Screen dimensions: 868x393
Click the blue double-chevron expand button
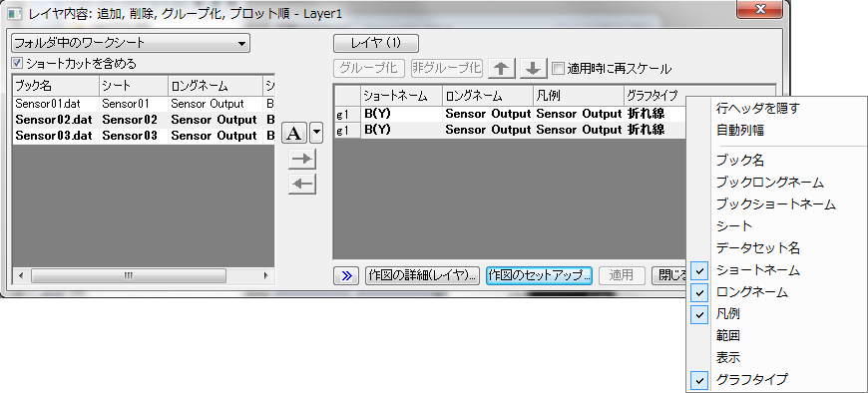[x=346, y=275]
